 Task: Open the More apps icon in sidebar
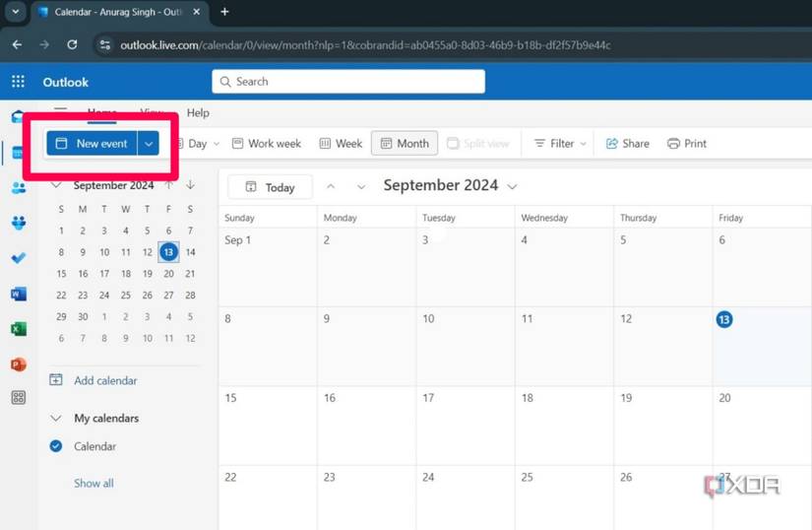point(19,397)
